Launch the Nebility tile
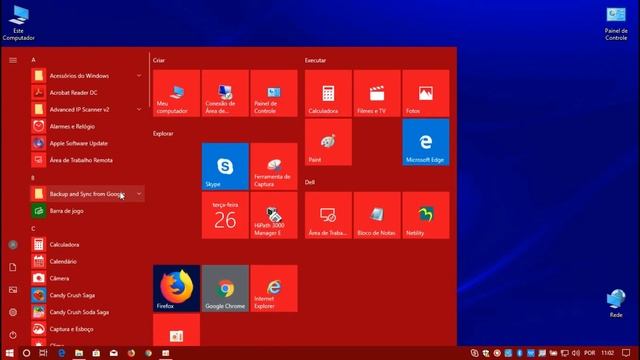 pyautogui.click(x=426, y=215)
